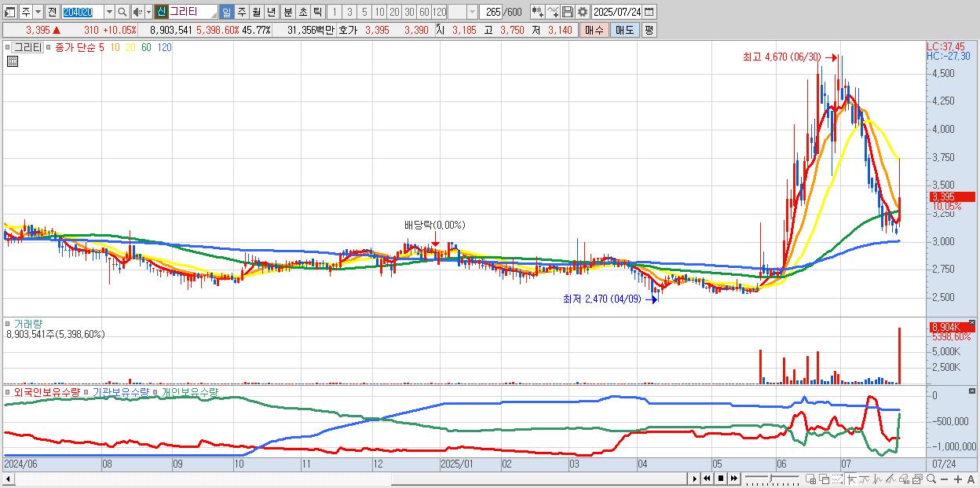Viewport: 980px width, 488px height.
Task: Click the 30 interval button
Action: point(410,12)
